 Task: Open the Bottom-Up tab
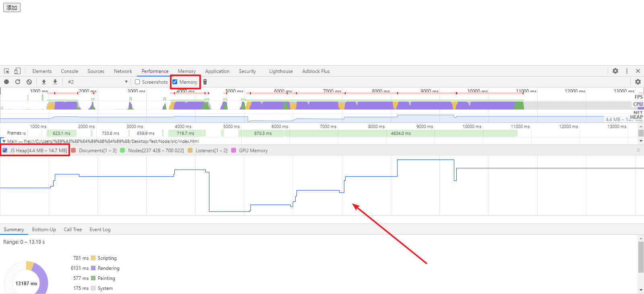pyautogui.click(x=44, y=230)
